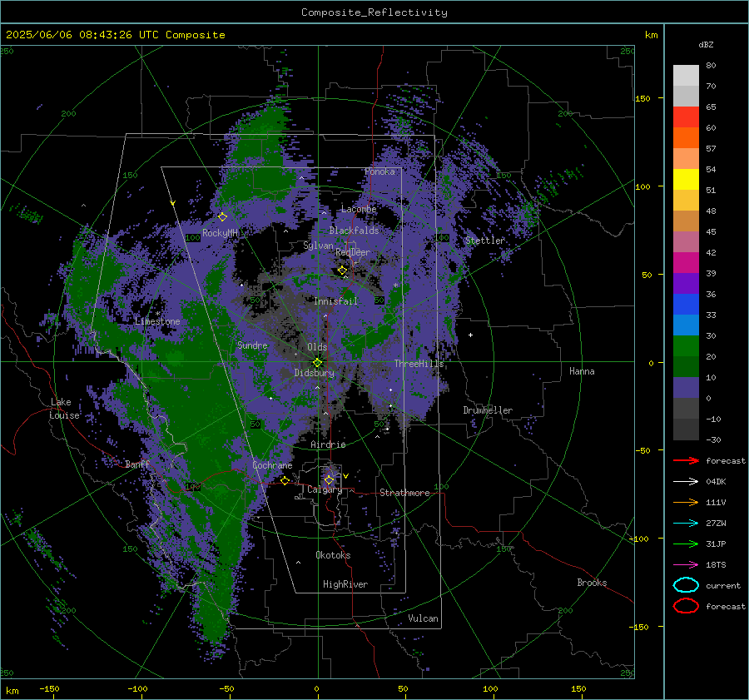Click the km unit label at bottom left
The image size is (749, 700).
tap(12, 691)
